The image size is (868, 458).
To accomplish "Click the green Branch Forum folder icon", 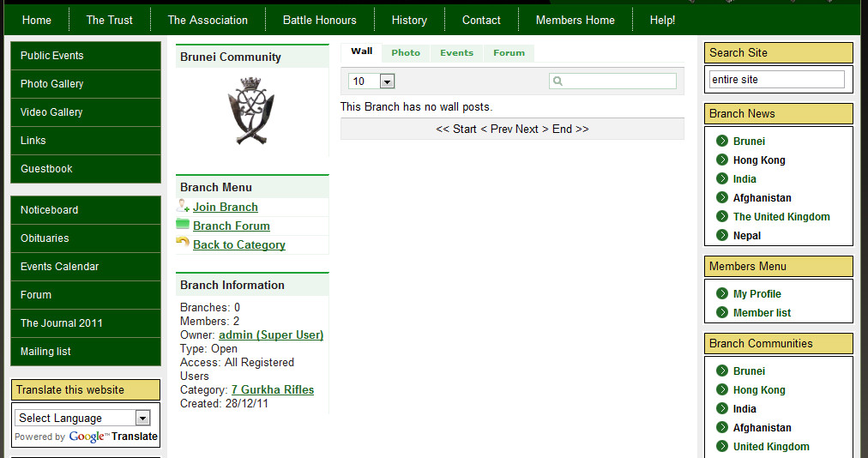I will [183, 224].
